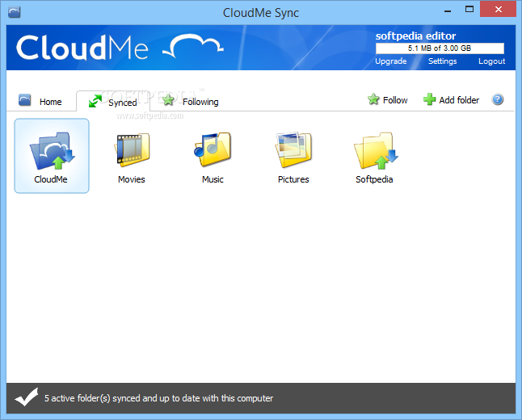This screenshot has width=522, height=420.
Task: Close the CloudMe Sync window
Action: [x=498, y=9]
